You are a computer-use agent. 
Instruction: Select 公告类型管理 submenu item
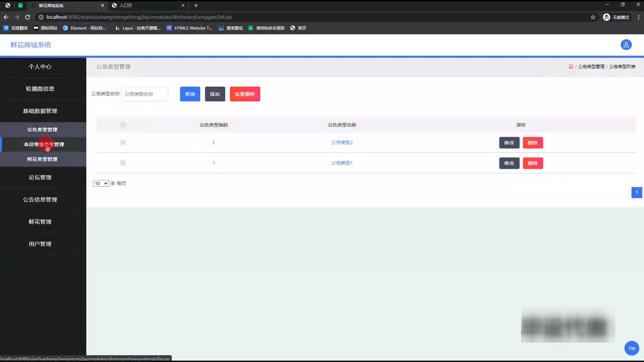tap(42, 130)
